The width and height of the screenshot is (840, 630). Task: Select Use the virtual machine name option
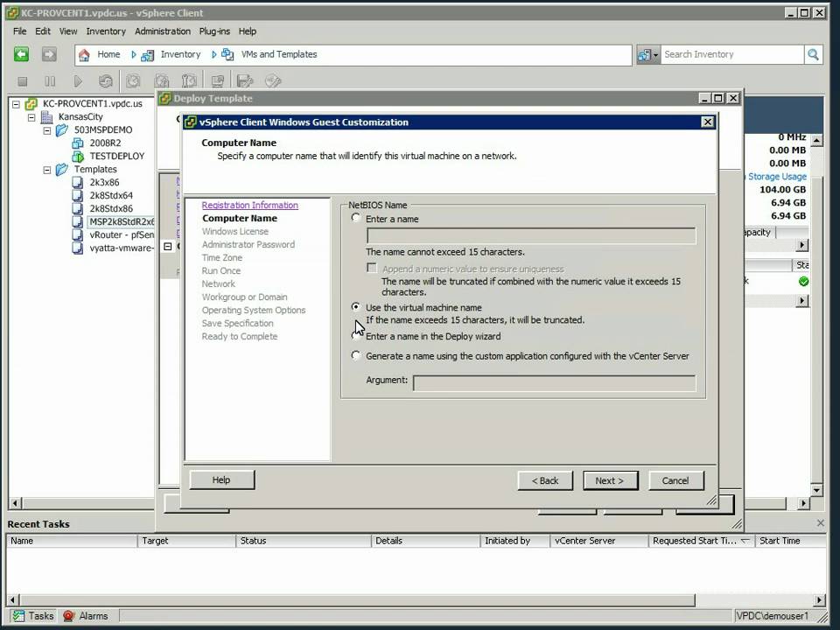(356, 307)
